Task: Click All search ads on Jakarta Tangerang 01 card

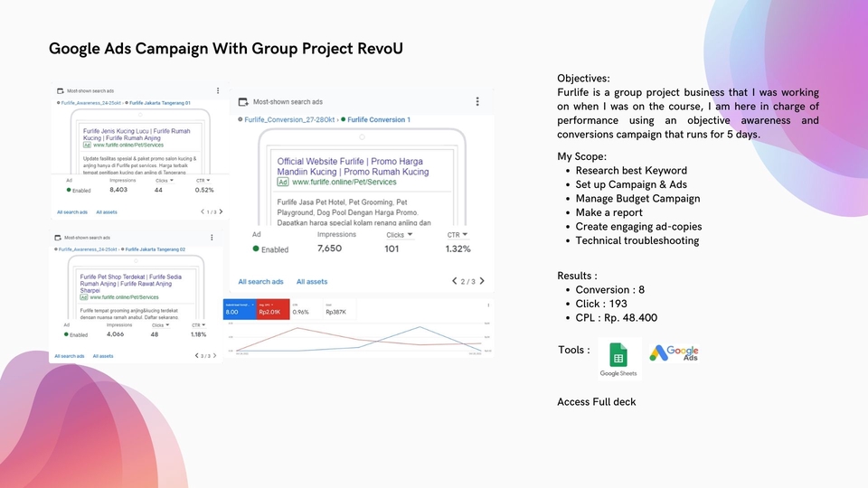Action: [72, 211]
